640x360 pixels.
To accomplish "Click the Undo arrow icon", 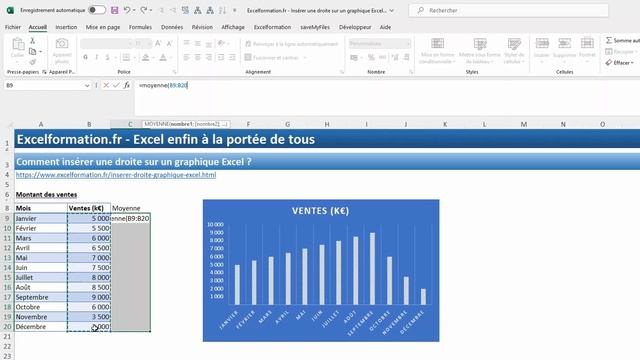I will point(127,10).
